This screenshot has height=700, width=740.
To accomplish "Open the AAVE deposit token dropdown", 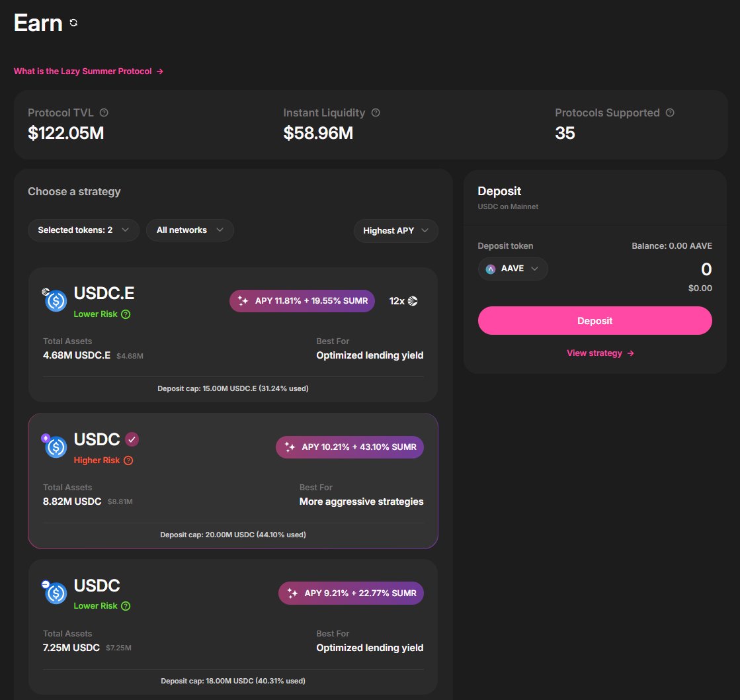I will click(513, 269).
